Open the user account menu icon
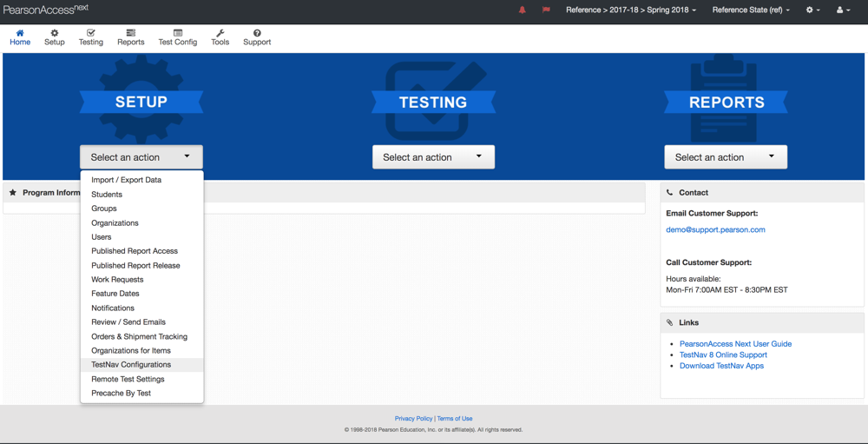 click(842, 10)
